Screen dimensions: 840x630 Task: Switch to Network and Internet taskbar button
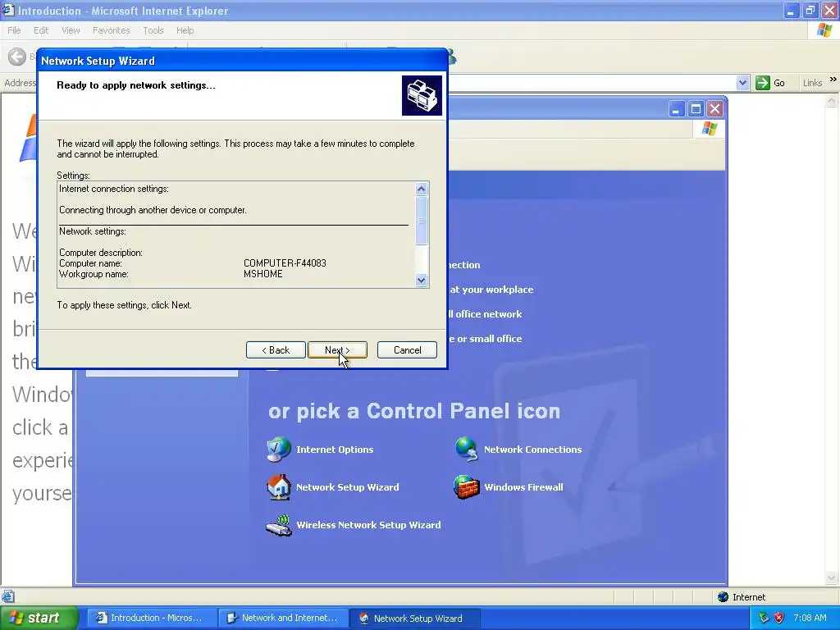pos(283,619)
